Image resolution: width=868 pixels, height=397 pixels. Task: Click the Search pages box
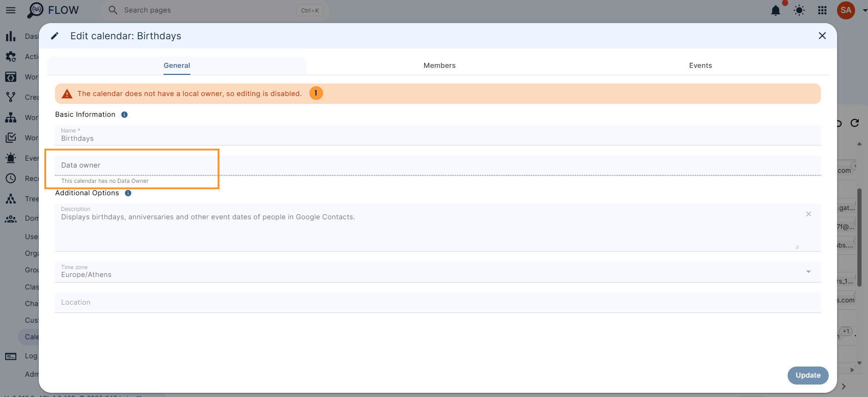click(x=215, y=10)
